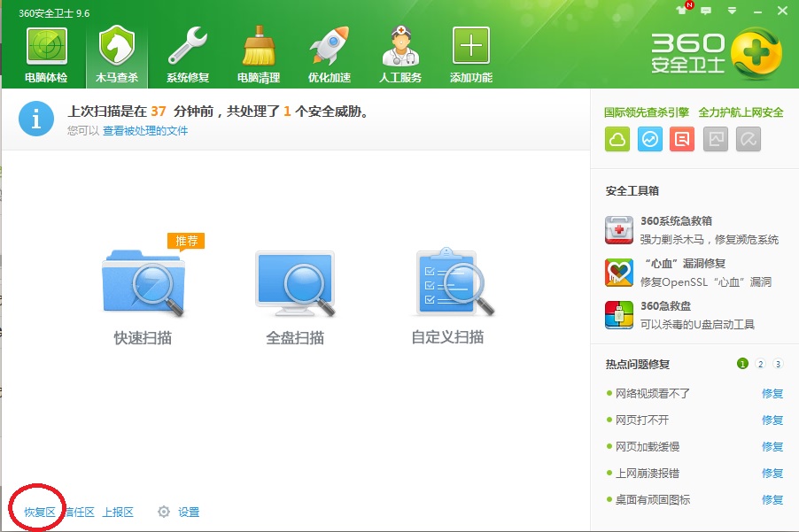The height and width of the screenshot is (532, 799).
Task: Start 全盘扫描 monitor scan
Action: point(295,297)
